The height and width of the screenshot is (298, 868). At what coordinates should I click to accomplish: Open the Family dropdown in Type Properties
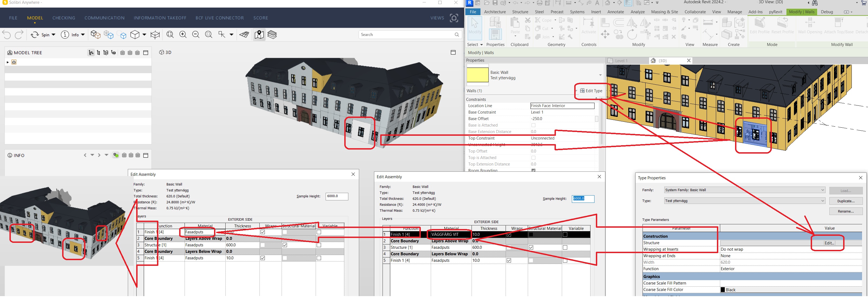[823, 190]
